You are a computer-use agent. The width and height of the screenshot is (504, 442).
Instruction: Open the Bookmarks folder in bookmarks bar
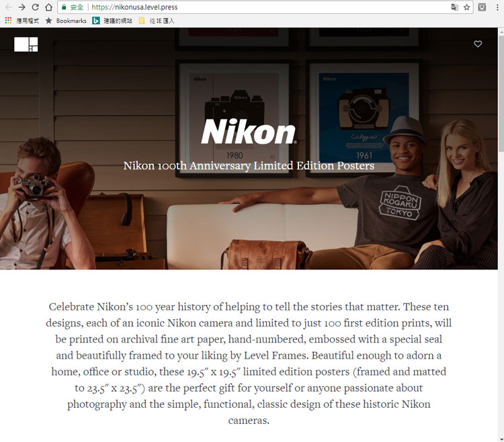pos(66,21)
